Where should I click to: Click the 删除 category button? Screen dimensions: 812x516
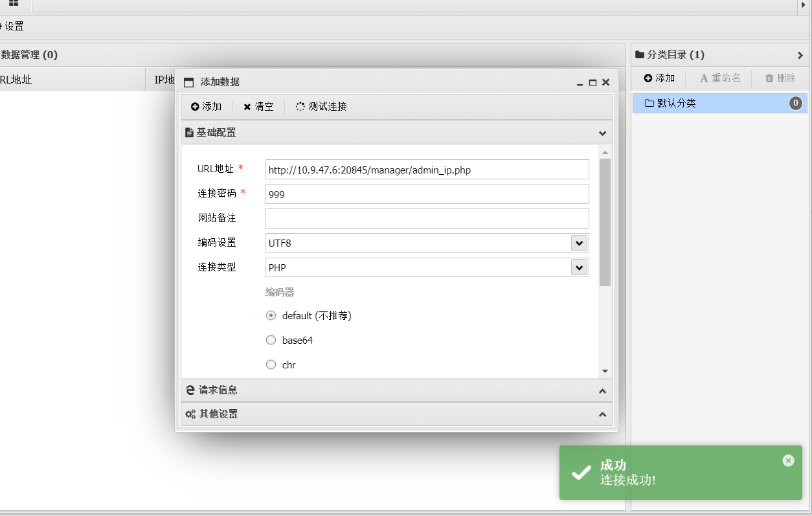click(780, 78)
